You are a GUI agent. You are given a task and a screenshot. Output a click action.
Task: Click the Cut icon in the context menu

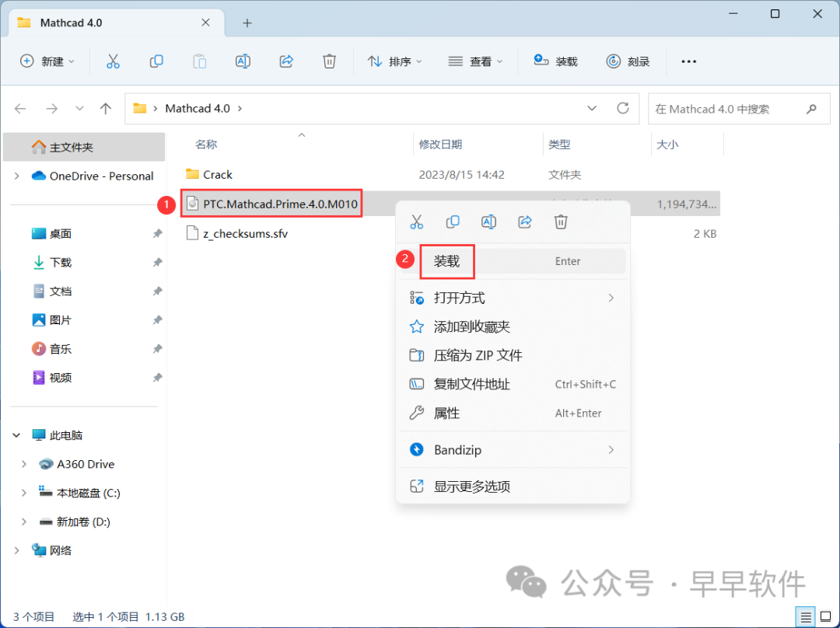[x=416, y=222]
